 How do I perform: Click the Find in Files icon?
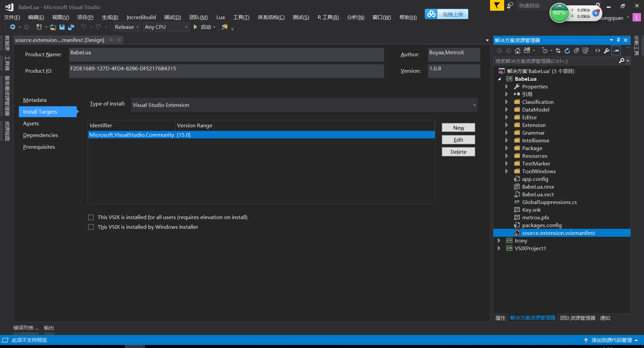225,27
